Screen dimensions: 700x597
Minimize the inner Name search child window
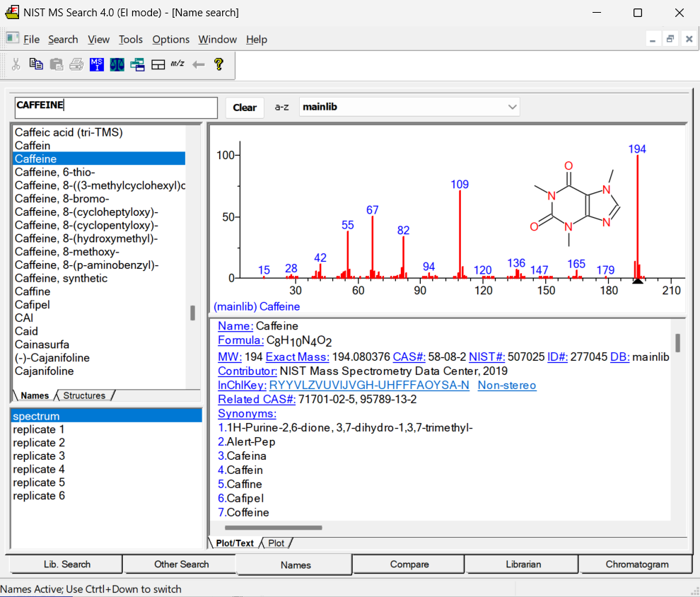[653, 40]
